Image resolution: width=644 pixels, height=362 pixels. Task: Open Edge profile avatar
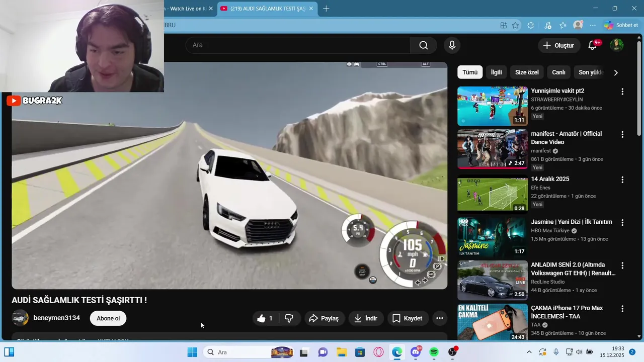(579, 25)
